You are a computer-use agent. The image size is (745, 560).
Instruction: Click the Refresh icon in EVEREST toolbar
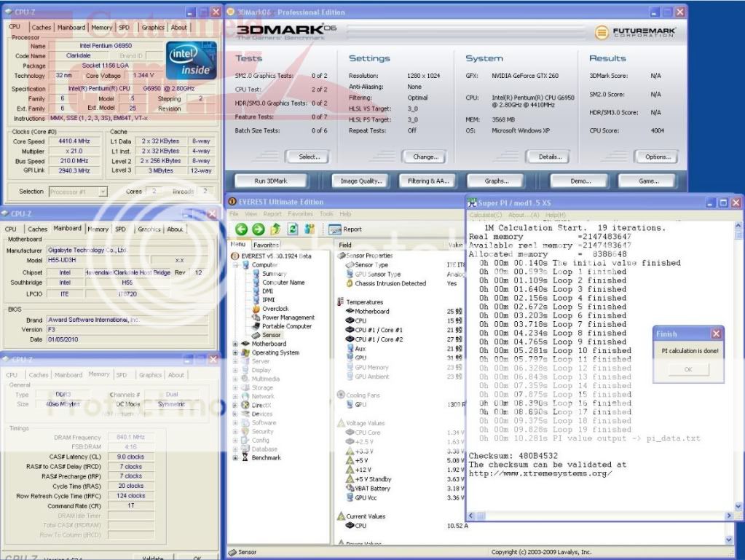pyautogui.click(x=293, y=229)
